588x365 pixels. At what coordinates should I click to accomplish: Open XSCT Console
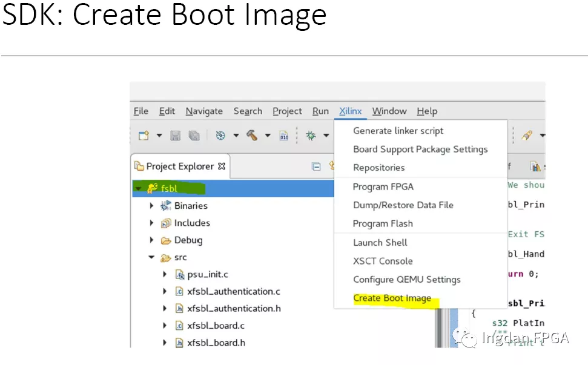[383, 261]
